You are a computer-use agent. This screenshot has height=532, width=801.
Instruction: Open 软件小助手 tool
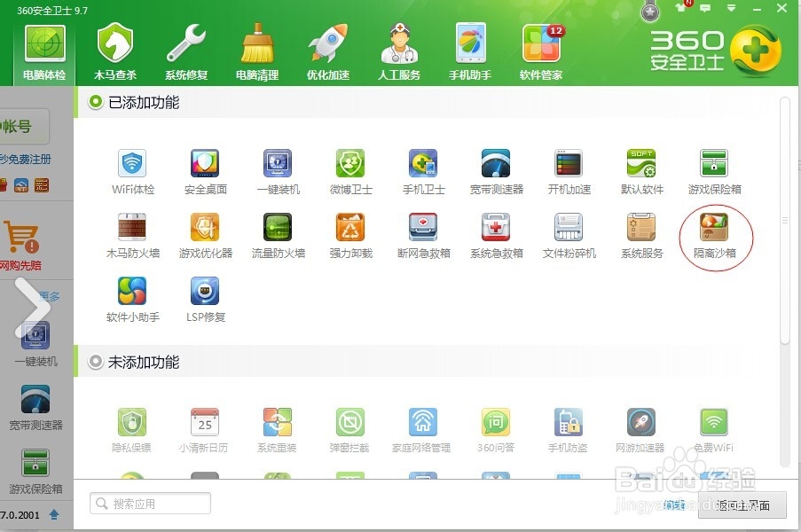[133, 299]
